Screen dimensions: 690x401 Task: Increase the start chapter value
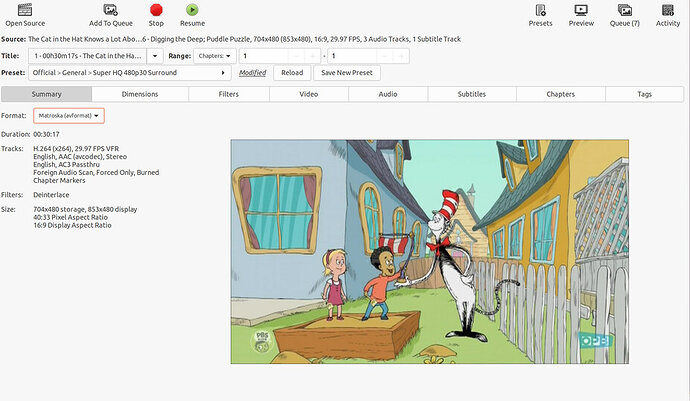click(313, 56)
